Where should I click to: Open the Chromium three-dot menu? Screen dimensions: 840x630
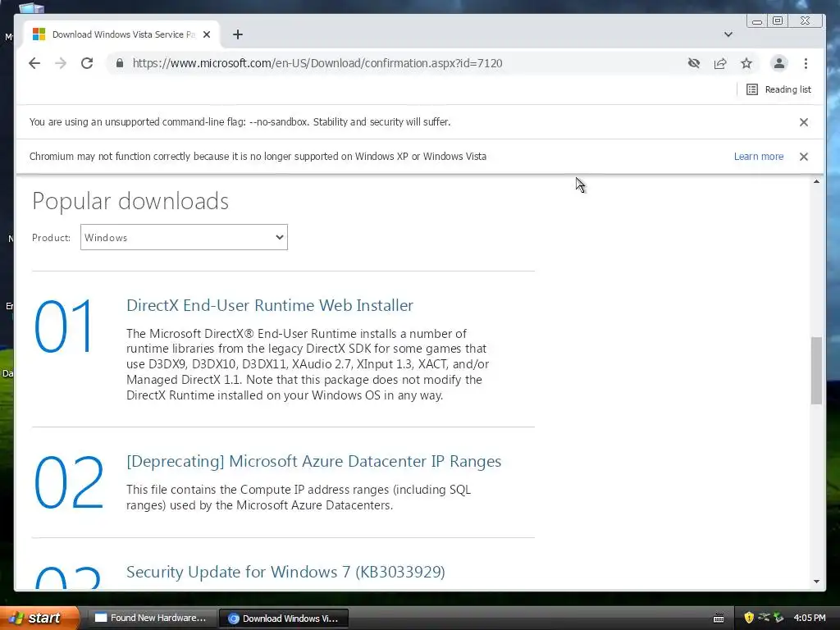[806, 63]
